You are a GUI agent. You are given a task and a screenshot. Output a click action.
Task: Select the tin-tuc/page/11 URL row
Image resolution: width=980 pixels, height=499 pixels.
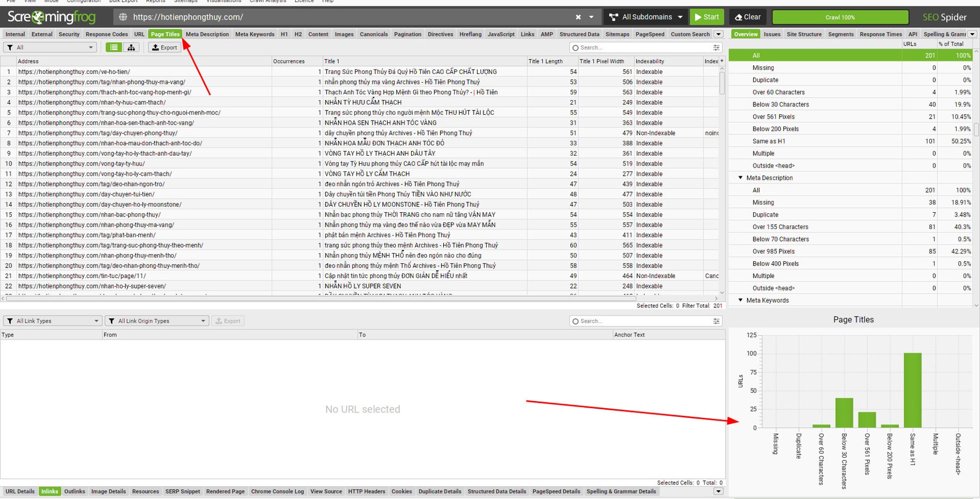pos(359,276)
